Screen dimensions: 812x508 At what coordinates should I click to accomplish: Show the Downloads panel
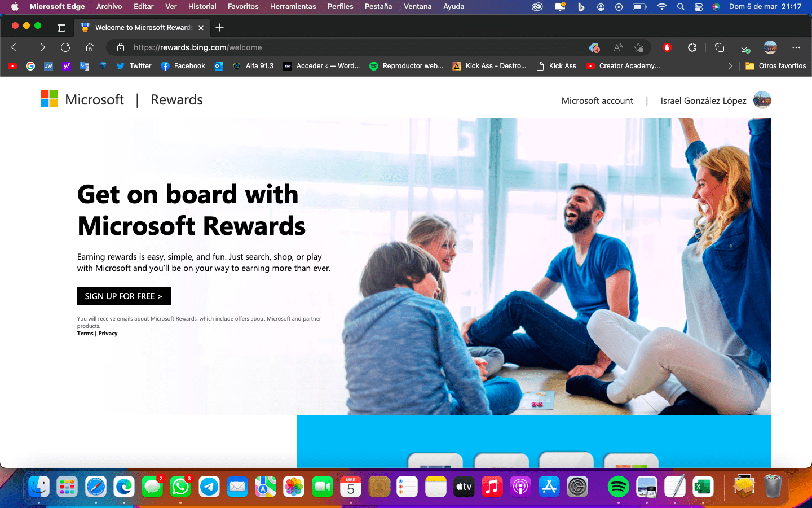745,47
